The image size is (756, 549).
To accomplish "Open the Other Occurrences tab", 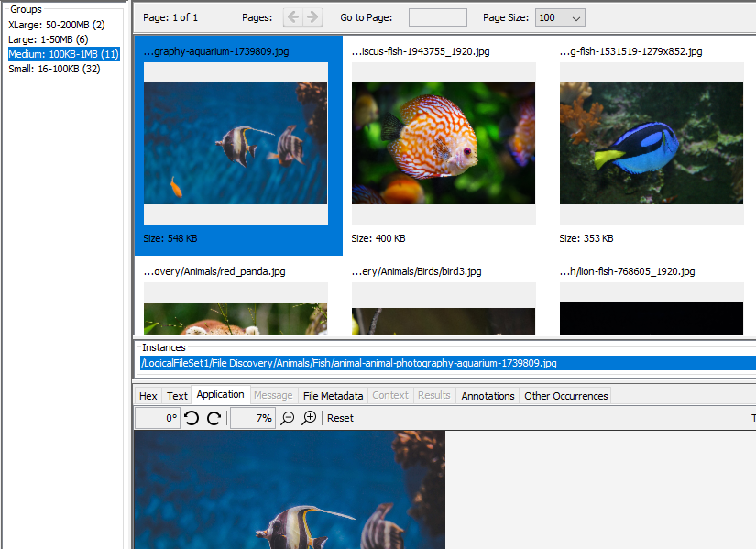I will pyautogui.click(x=565, y=396).
